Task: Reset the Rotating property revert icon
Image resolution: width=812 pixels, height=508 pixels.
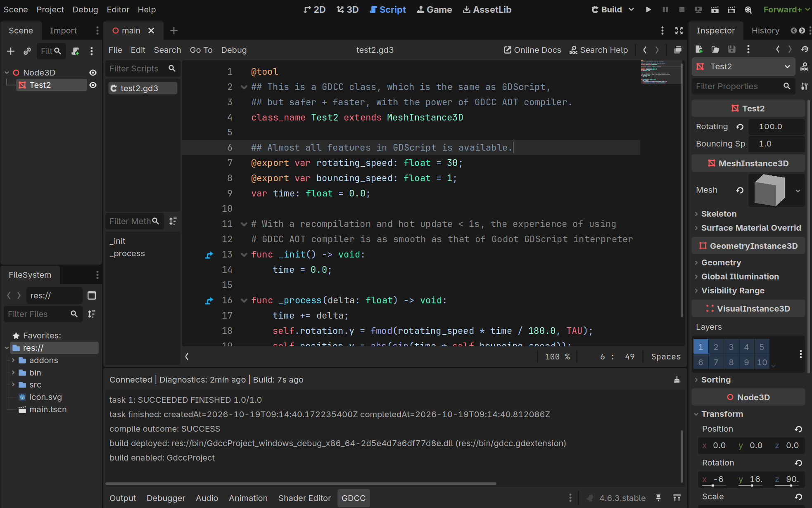Action: 740,127
